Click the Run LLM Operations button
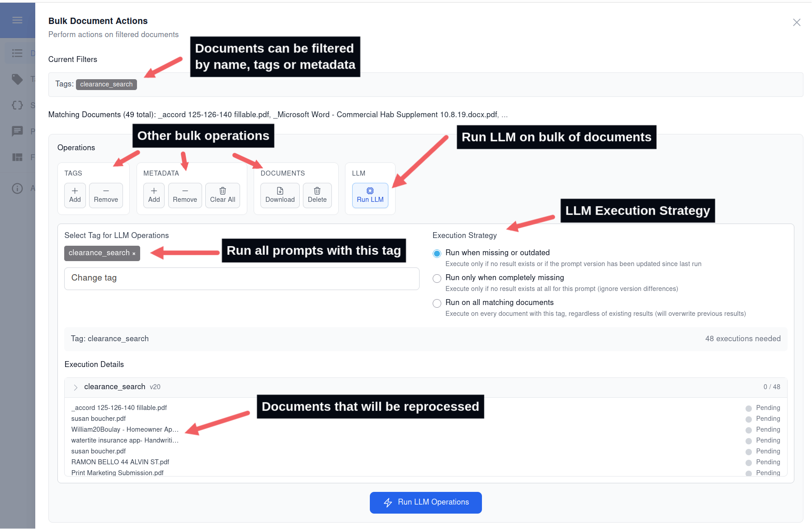This screenshot has height=529, width=812. [x=425, y=502]
